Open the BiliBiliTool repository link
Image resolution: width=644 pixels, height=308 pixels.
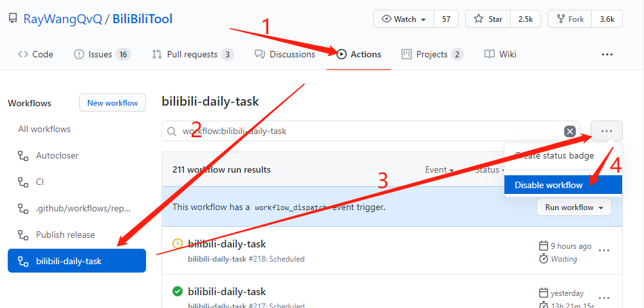pos(142,19)
